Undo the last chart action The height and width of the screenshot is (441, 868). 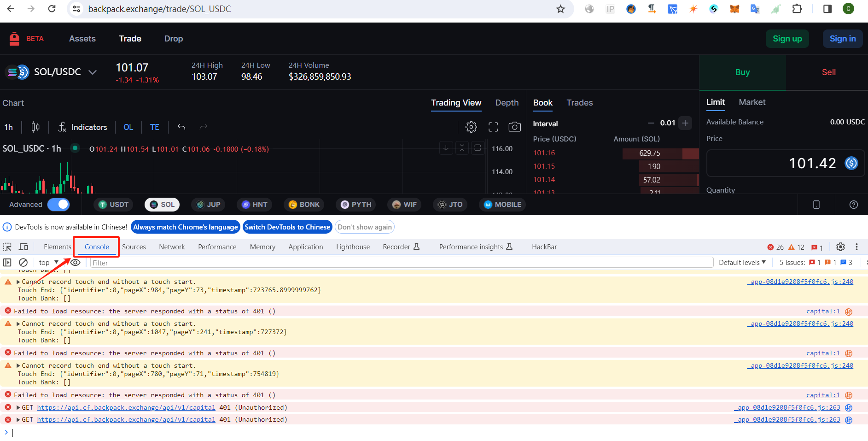[181, 127]
